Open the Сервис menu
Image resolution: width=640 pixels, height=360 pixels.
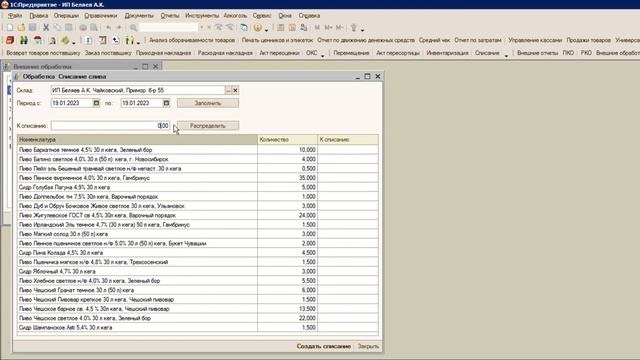pos(262,16)
